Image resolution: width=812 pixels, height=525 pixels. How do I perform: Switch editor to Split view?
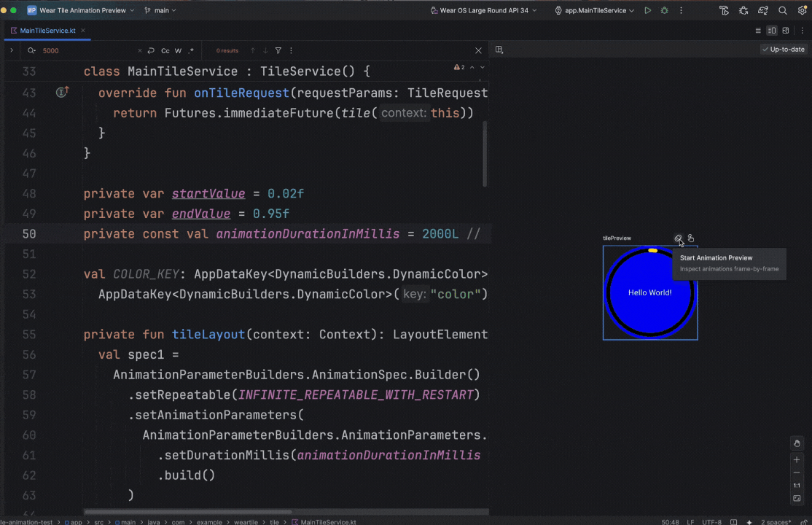(x=772, y=31)
